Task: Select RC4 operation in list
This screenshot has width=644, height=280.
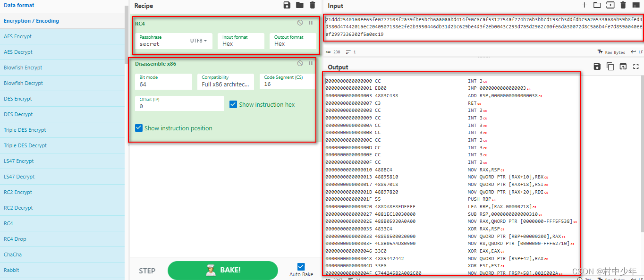Action: pyautogui.click(x=62, y=223)
